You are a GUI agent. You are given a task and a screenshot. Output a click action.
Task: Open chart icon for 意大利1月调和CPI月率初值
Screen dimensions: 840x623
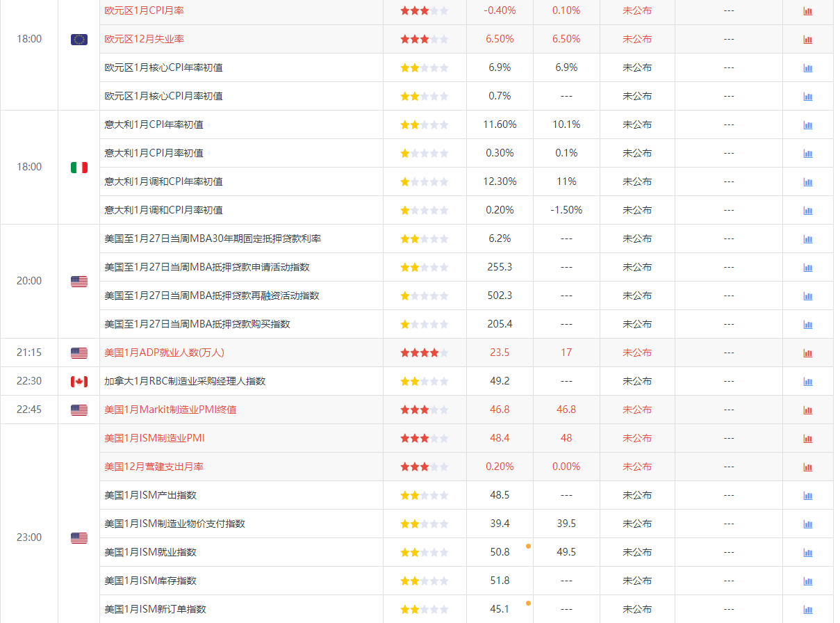(807, 211)
